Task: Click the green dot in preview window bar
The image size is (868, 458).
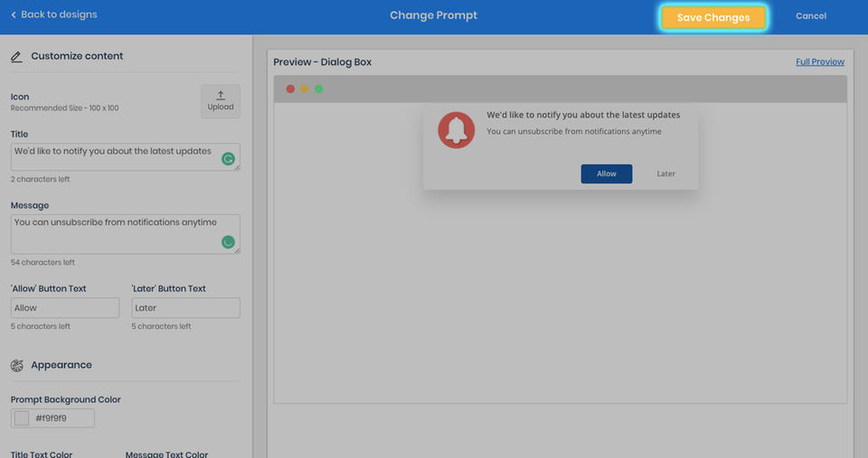Action: [319, 89]
